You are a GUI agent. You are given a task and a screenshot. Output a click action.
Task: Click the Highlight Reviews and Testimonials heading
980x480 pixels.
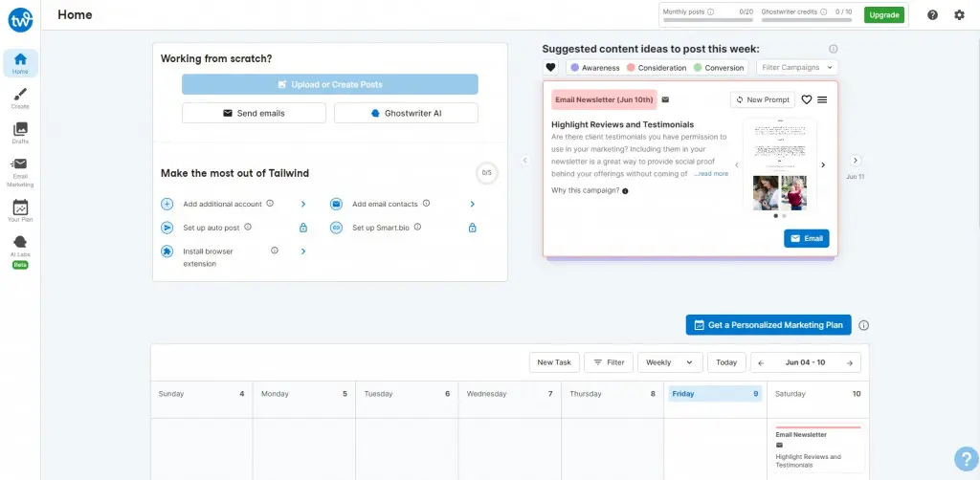tap(622, 124)
